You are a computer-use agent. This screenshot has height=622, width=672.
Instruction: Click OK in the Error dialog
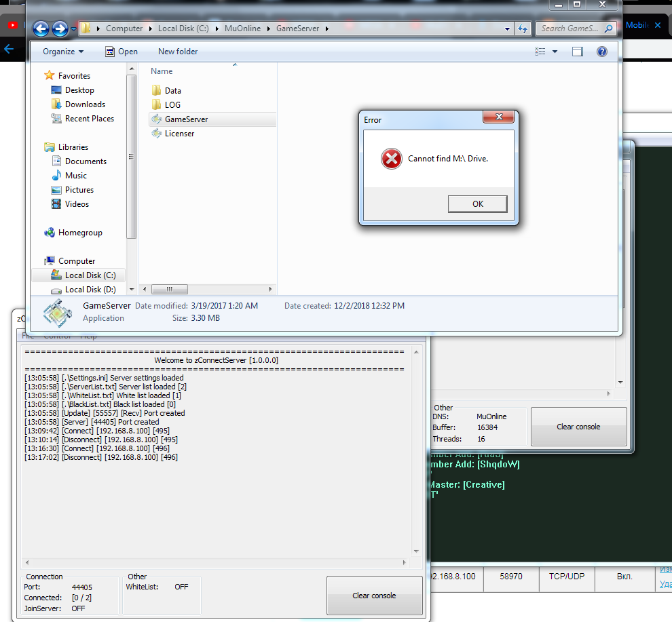pos(477,204)
